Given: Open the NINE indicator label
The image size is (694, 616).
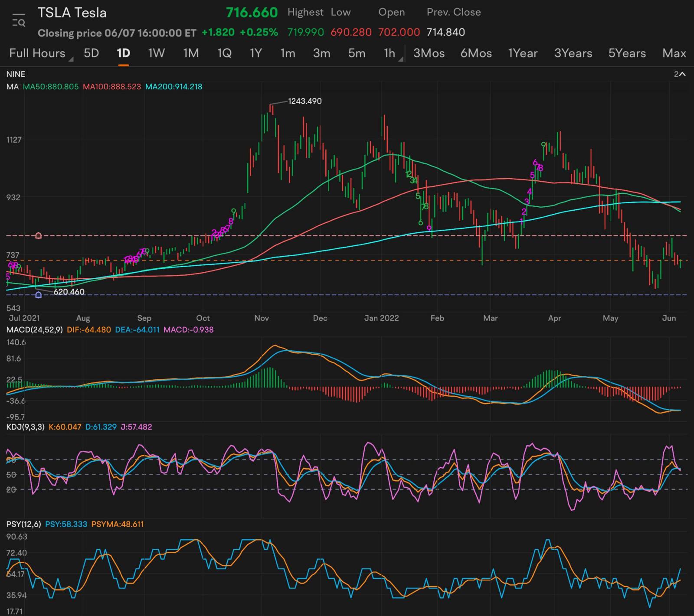Looking at the screenshot, I should tap(16, 74).
